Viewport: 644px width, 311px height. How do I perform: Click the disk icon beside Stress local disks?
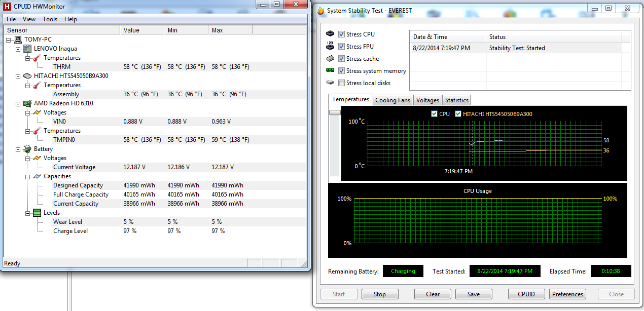(x=330, y=83)
